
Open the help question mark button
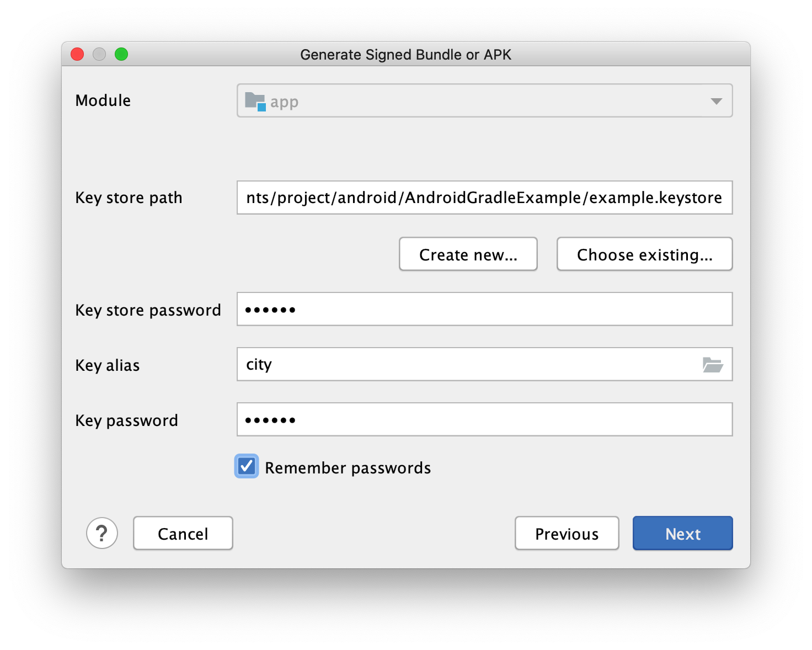[102, 533]
